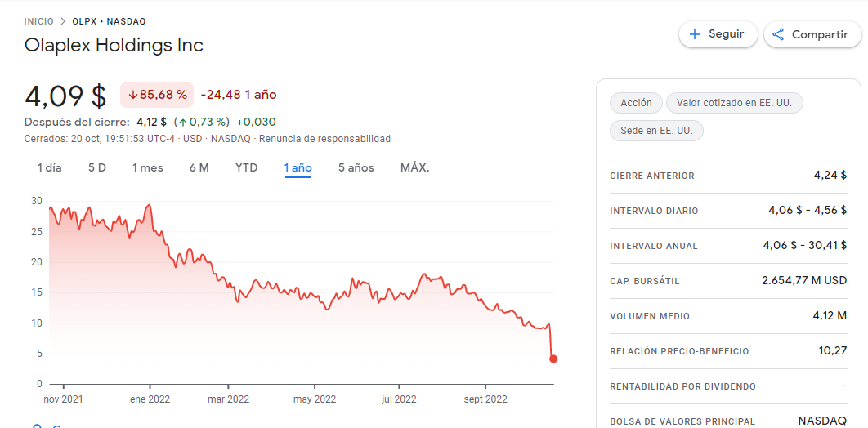Screen dimensions: 868x428
Task: Open the Renuncia de responsabilidad link
Action: (324, 138)
